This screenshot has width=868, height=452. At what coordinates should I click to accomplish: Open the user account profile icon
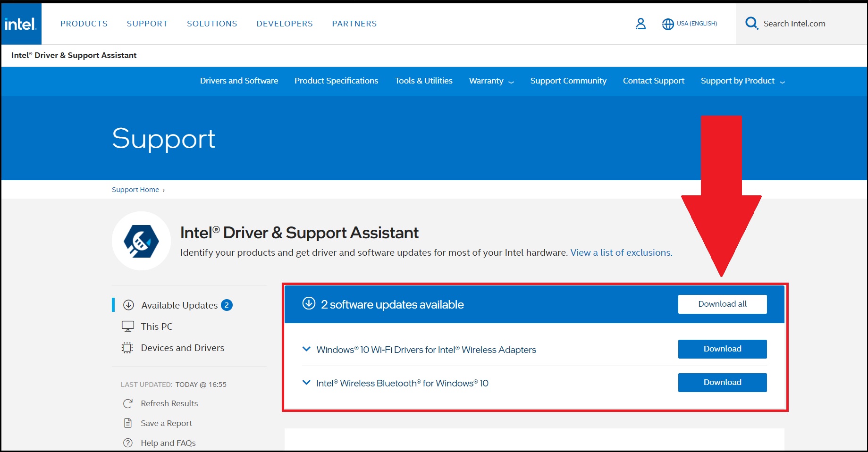click(x=640, y=24)
